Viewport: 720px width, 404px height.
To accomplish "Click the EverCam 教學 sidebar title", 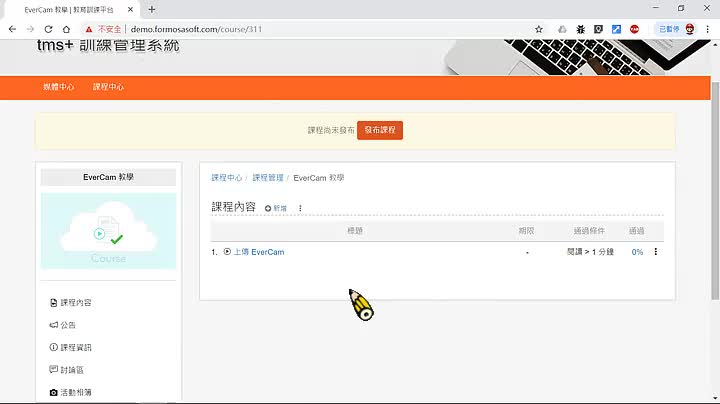I will tap(108, 177).
